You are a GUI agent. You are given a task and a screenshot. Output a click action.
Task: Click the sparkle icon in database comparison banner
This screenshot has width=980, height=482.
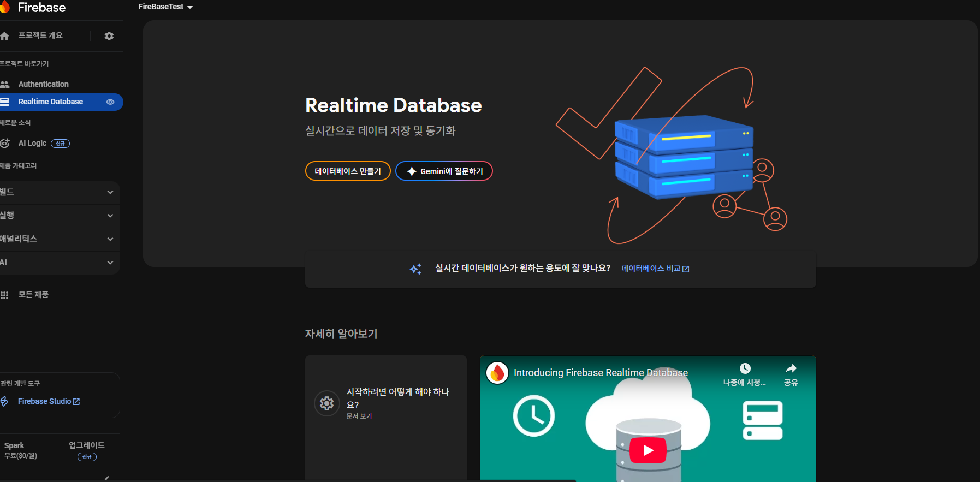pos(415,269)
